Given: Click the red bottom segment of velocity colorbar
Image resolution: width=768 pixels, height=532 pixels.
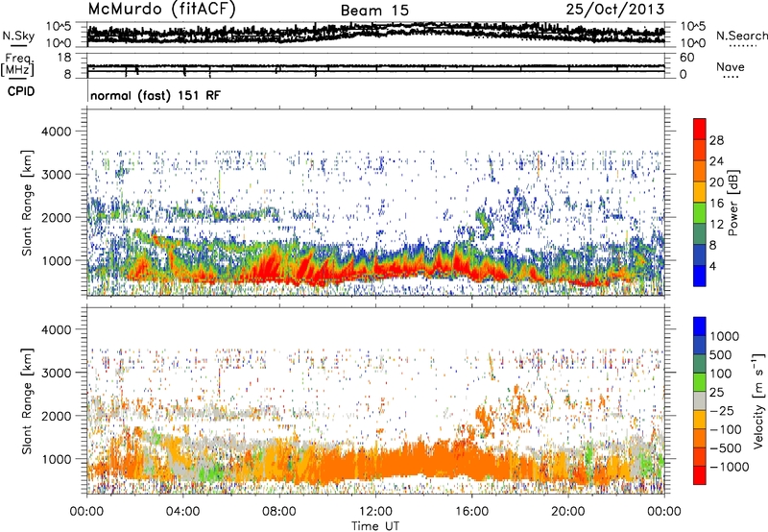Looking at the screenshot, I should (700, 475).
